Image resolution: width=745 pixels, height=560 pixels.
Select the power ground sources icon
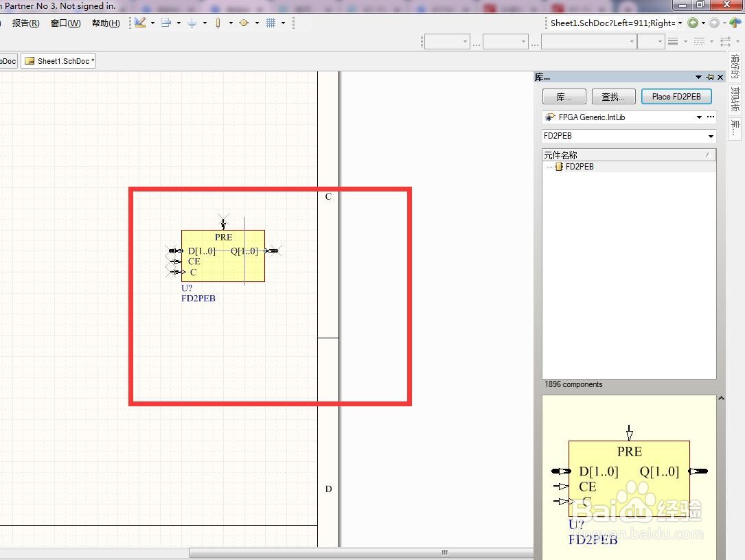pos(192,23)
